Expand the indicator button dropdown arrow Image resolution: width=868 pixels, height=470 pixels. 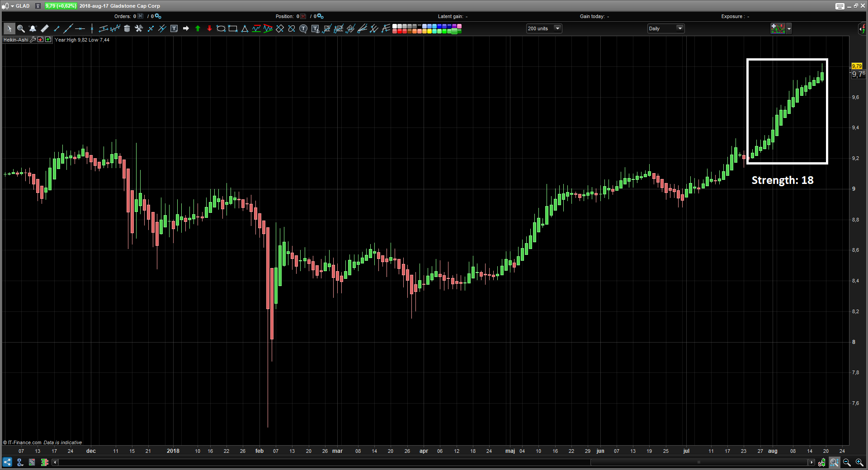789,28
